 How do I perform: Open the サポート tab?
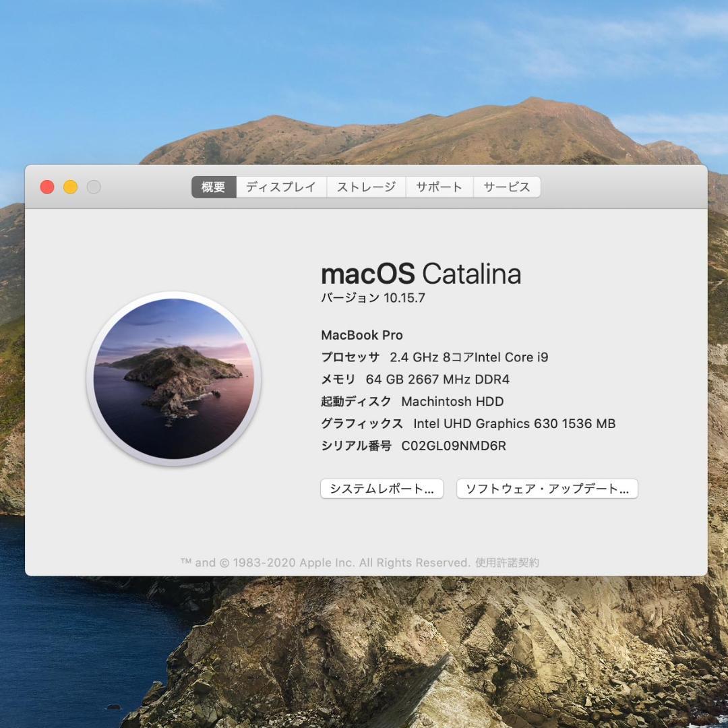pyautogui.click(x=439, y=187)
